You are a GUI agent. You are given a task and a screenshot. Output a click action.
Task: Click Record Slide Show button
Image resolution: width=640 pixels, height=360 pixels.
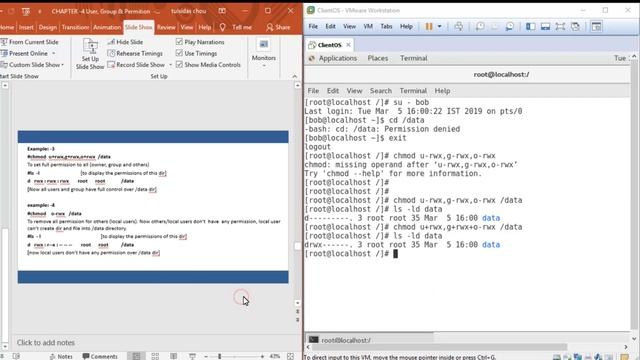[136, 65]
